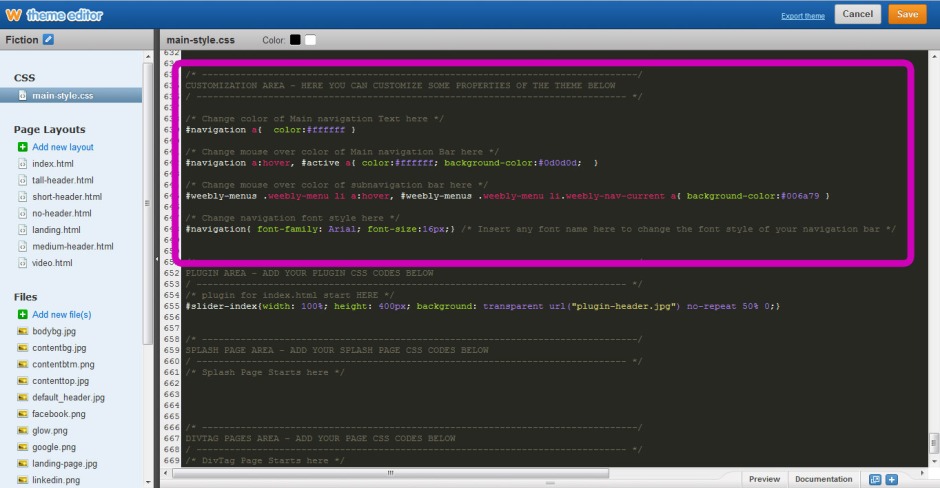Click the pencil edit icon beside Fiction
Viewport: 940px width, 488px height.
point(48,40)
